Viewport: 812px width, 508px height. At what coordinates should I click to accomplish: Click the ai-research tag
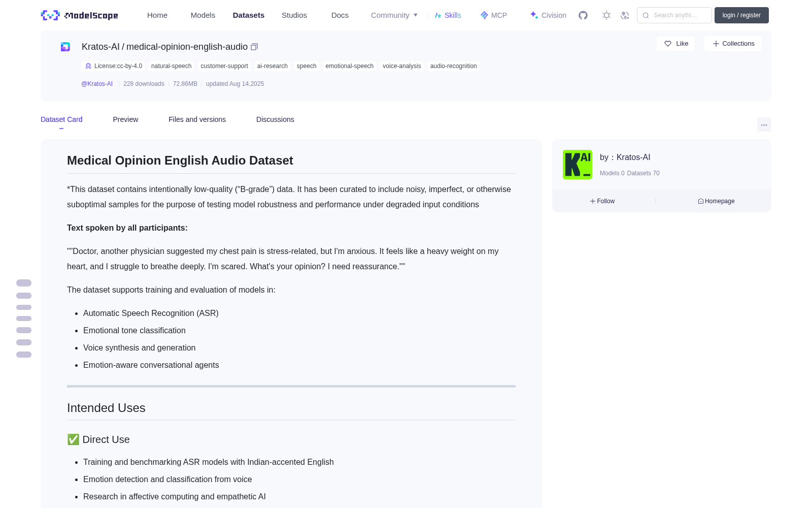273,66
